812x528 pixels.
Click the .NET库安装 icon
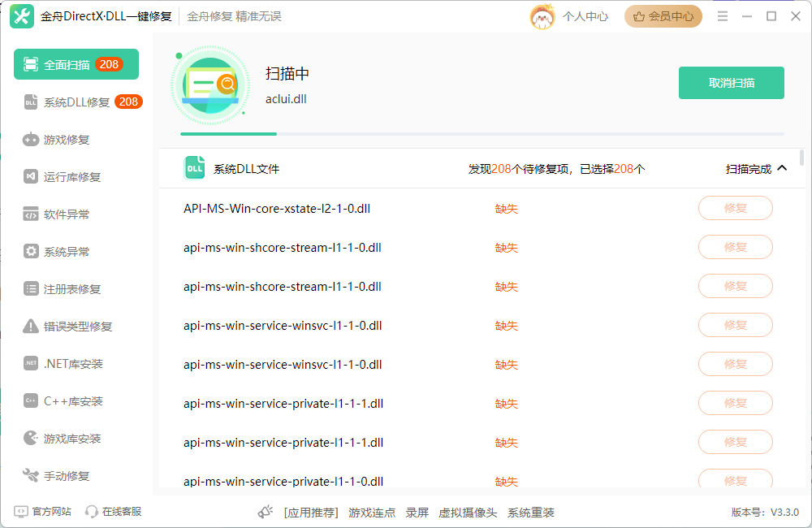[x=31, y=363]
